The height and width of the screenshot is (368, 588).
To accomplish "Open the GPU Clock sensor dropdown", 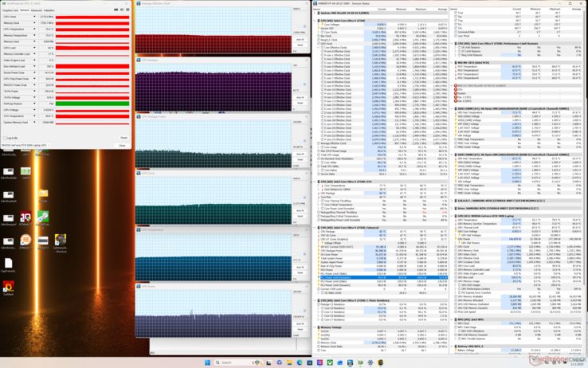I will click(x=34, y=17).
